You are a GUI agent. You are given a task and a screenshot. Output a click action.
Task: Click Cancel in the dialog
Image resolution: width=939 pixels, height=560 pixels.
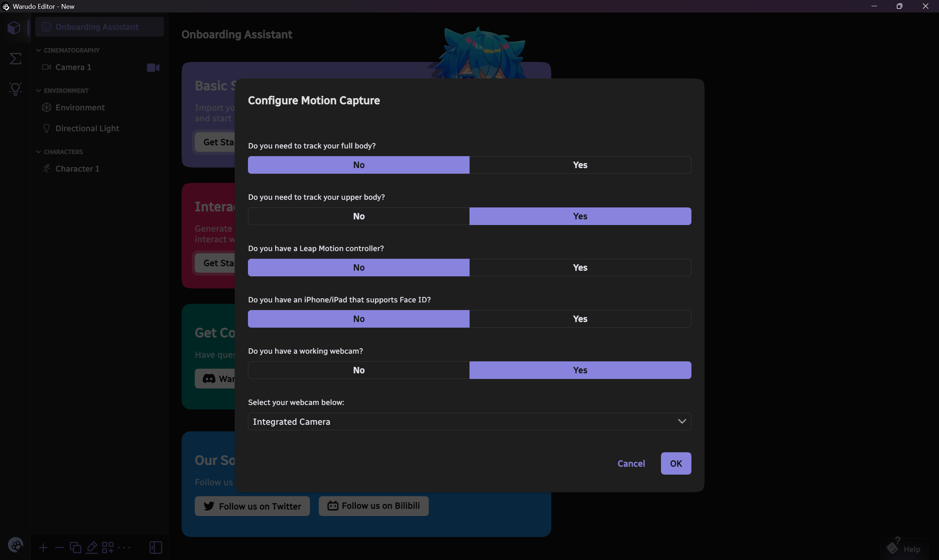pos(631,463)
